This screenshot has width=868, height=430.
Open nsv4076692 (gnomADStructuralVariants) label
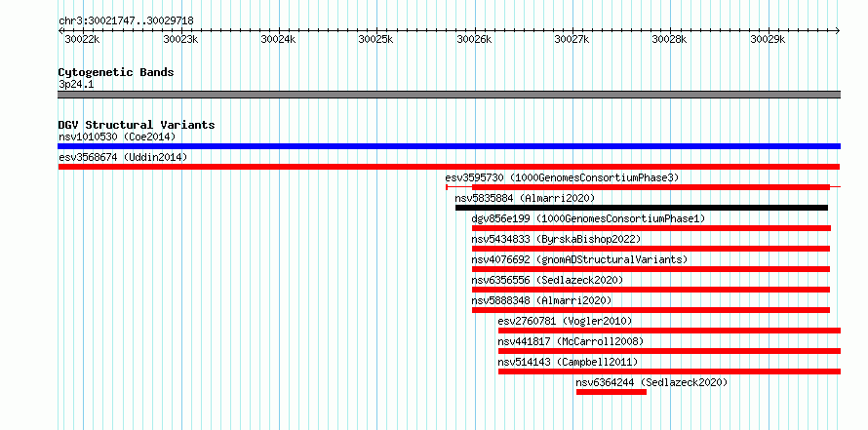click(579, 259)
